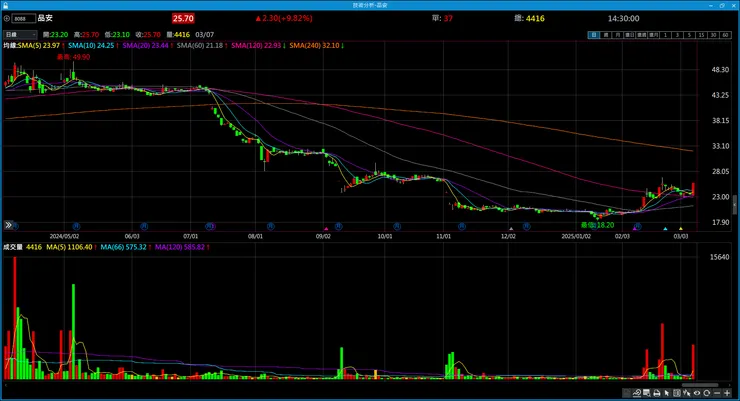The height and width of the screenshot is (401, 740).
Task: Click the refresh circular arrow icon
Action: (x=706, y=393)
